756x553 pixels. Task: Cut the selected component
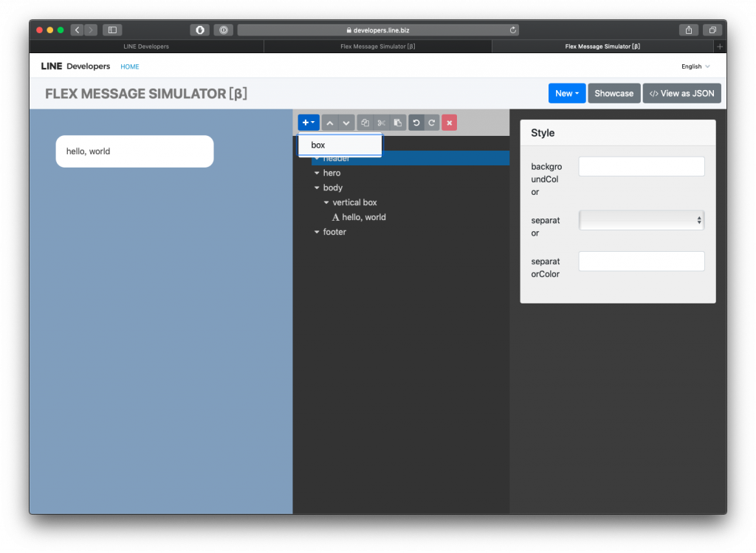pyautogui.click(x=382, y=123)
